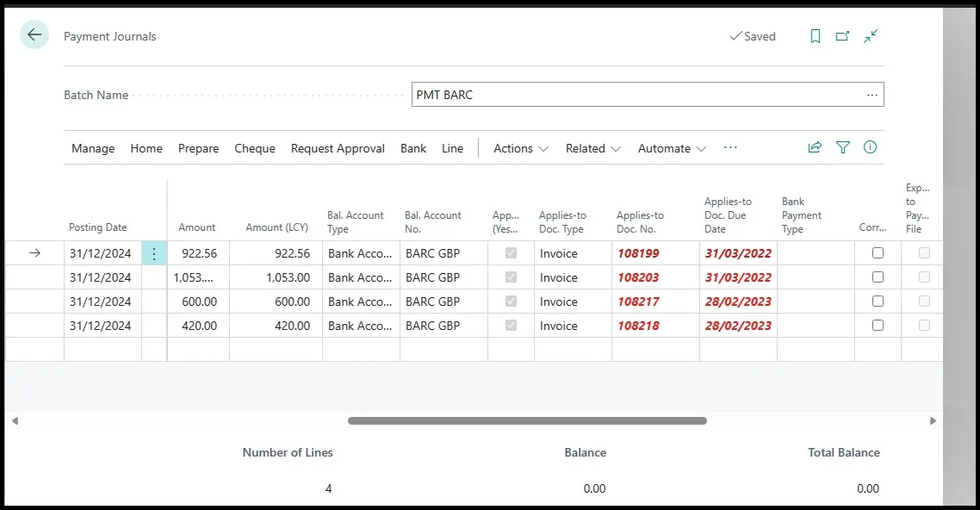This screenshot has width=980, height=510.
Task: Click the more options ellipsis after Automate
Action: (x=730, y=147)
